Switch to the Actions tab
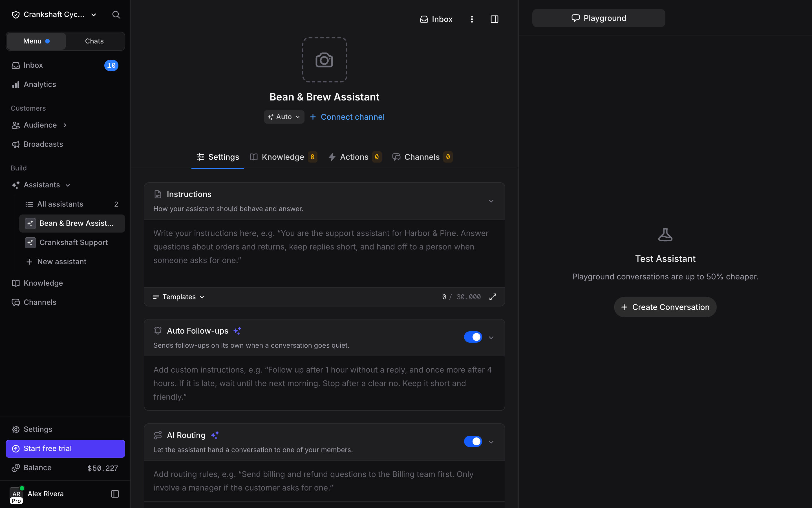 [355, 157]
